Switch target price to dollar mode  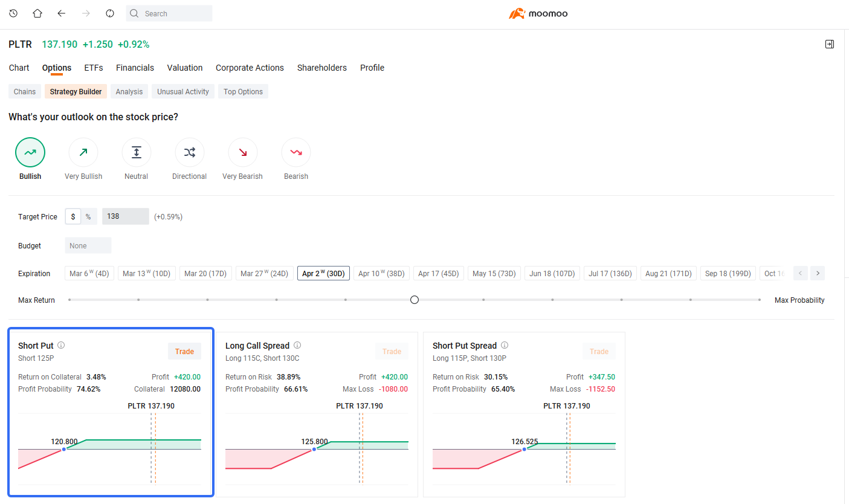click(73, 216)
